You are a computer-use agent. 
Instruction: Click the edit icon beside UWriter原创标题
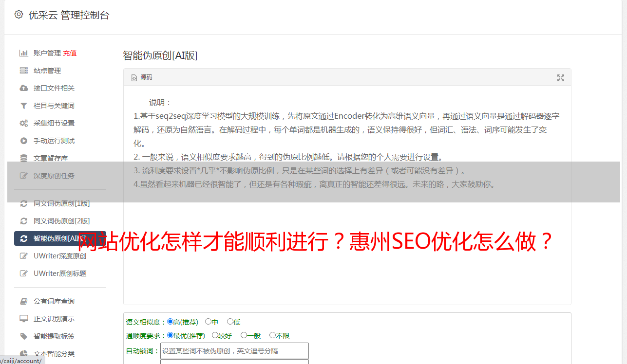point(23,273)
